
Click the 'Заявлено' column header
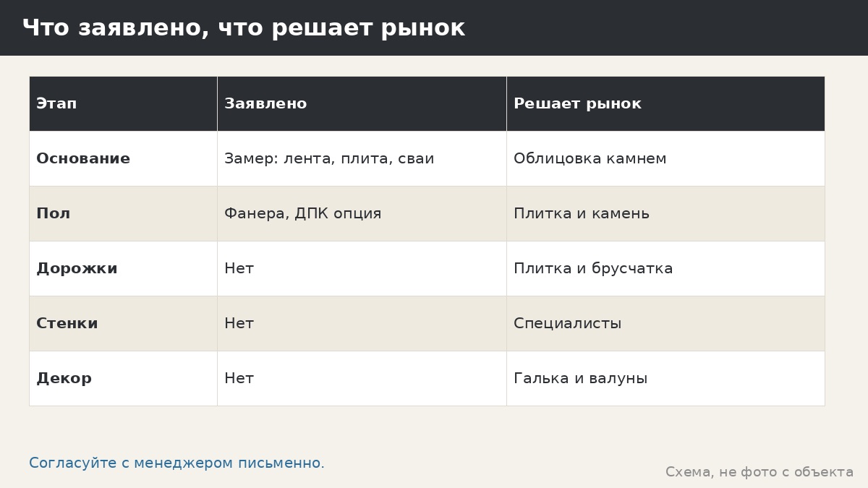362,103
